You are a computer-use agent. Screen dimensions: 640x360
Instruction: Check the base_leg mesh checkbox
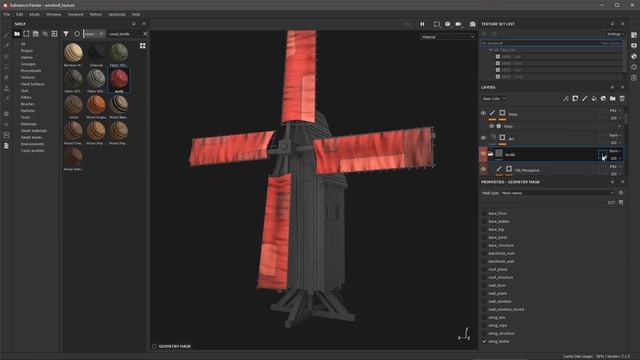click(x=484, y=229)
